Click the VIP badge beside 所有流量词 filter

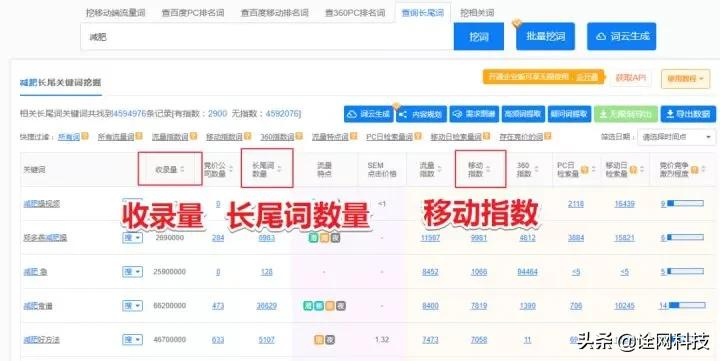tap(139, 136)
